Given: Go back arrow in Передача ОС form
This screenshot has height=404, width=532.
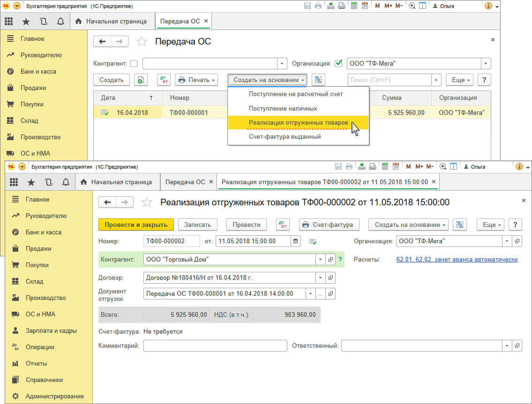Looking at the screenshot, I should 102,41.
